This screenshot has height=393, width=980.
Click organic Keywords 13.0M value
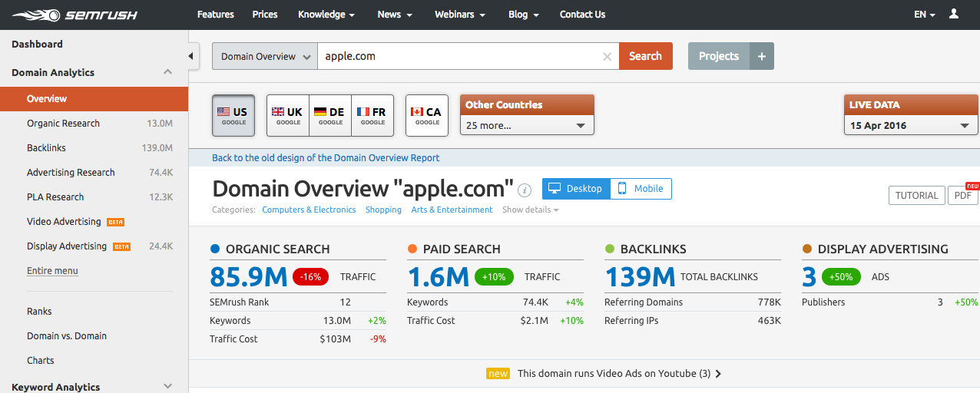pos(336,321)
